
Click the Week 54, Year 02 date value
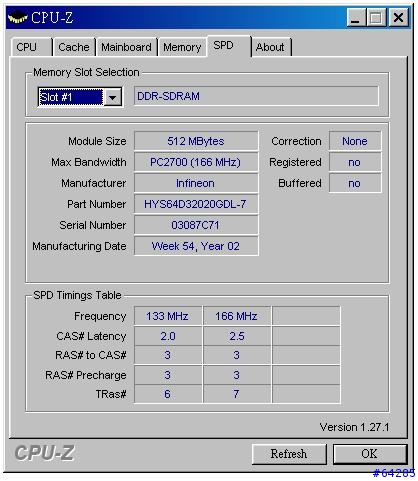196,246
